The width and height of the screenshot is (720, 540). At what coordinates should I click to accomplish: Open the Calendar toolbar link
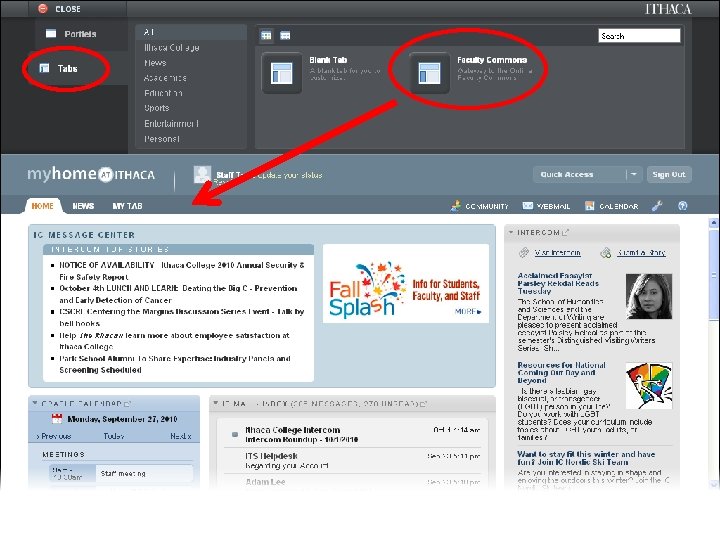pos(611,206)
